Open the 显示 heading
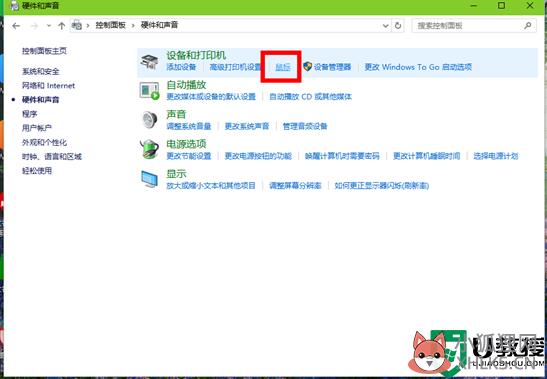Viewport: 547px width, 379px height. (177, 174)
